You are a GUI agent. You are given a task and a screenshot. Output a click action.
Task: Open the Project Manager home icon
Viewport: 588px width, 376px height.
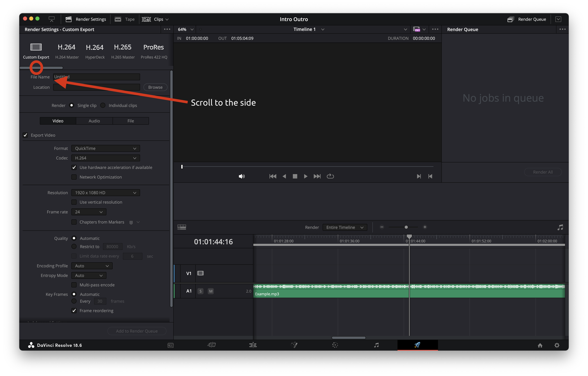540,345
